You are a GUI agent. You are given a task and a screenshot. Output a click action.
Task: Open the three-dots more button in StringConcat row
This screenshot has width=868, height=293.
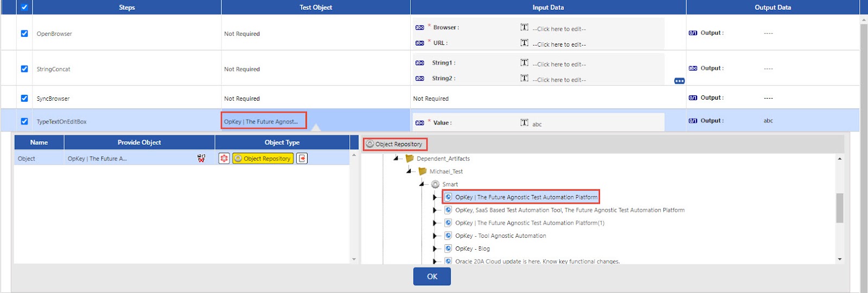click(x=679, y=81)
